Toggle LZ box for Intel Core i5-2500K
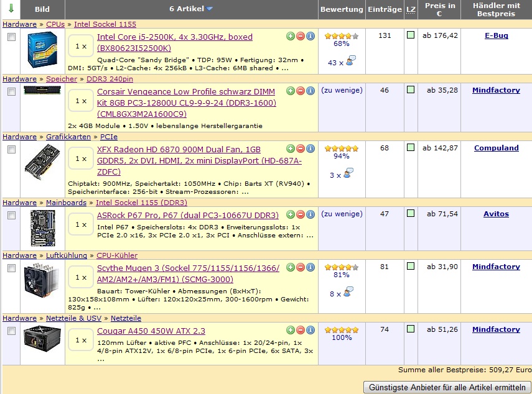532x394 pixels. [411, 35]
